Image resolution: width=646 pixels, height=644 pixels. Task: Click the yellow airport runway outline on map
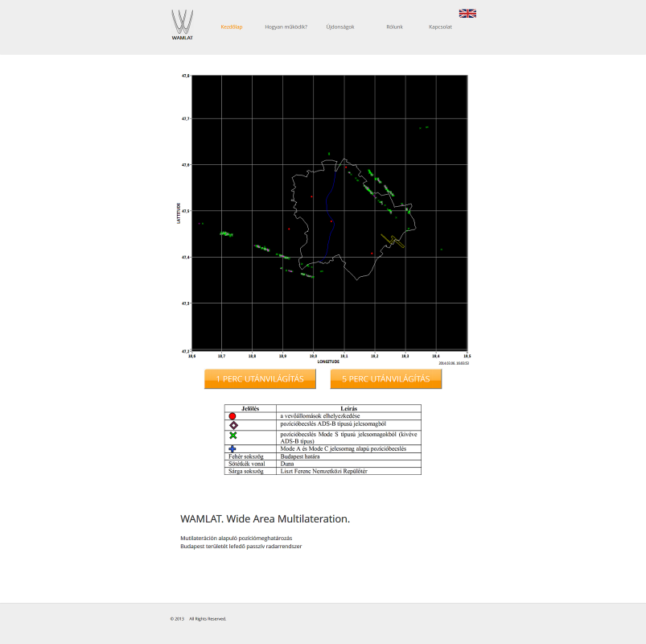click(x=393, y=241)
